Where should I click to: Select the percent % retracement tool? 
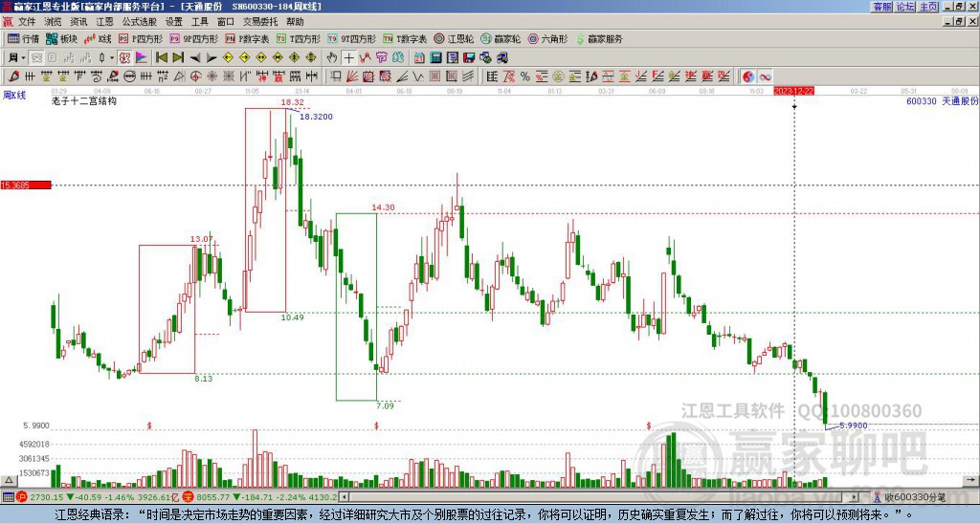(525, 76)
